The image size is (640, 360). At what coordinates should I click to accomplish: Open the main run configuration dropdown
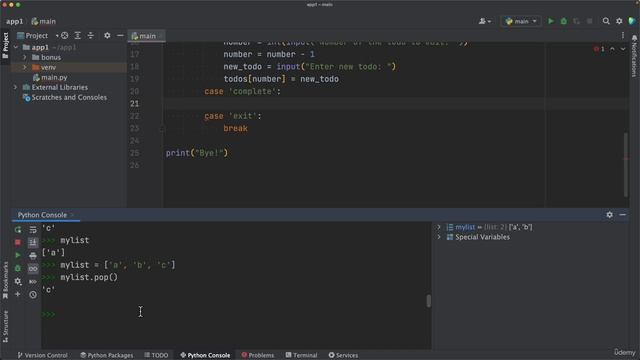pos(521,21)
